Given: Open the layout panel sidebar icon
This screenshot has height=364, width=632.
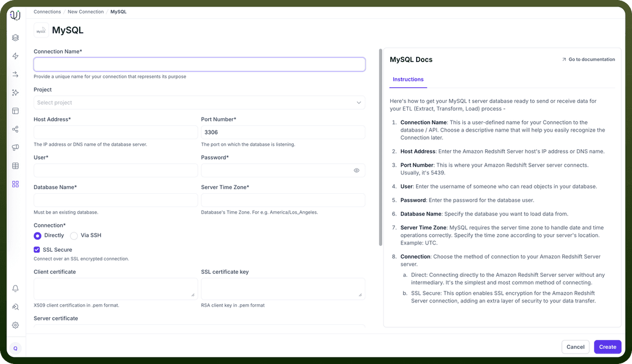Looking at the screenshot, I should 15,111.
